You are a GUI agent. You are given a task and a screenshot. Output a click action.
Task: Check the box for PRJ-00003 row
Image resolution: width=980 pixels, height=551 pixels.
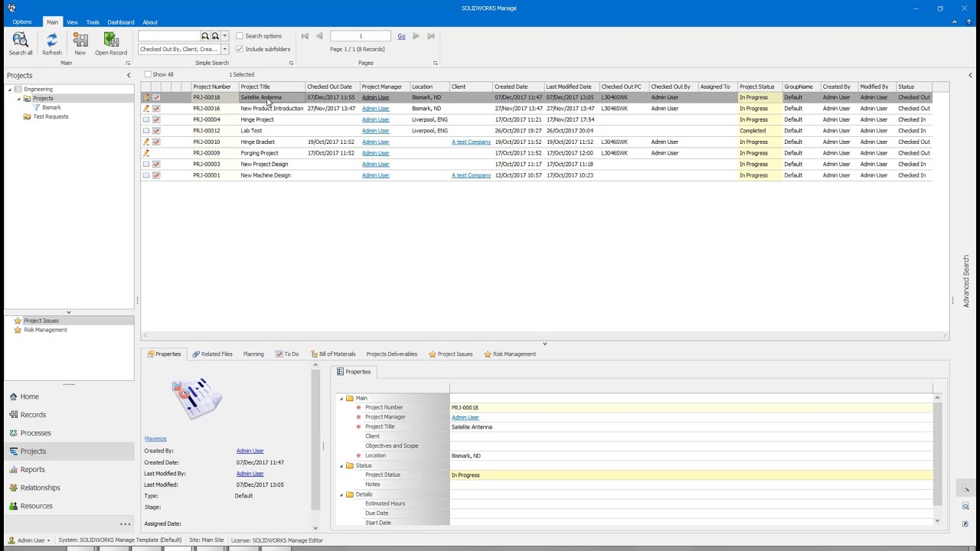[x=146, y=164]
